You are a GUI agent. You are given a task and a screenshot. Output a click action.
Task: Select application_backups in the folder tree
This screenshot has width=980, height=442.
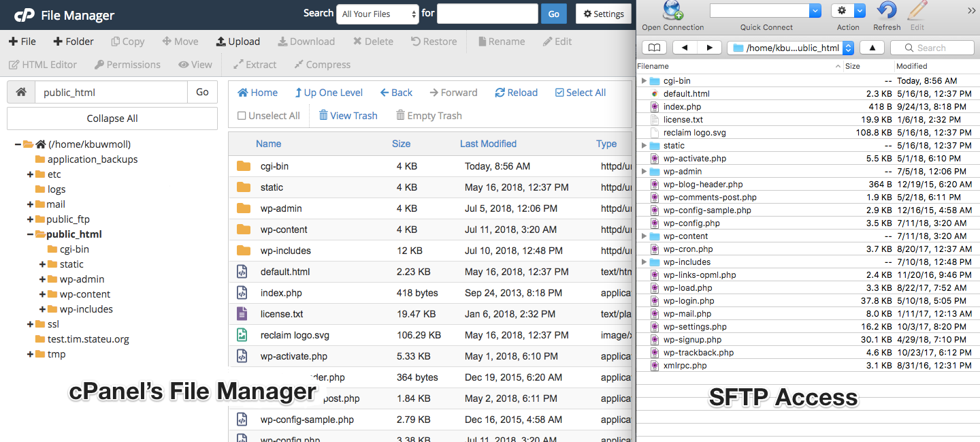click(x=93, y=159)
